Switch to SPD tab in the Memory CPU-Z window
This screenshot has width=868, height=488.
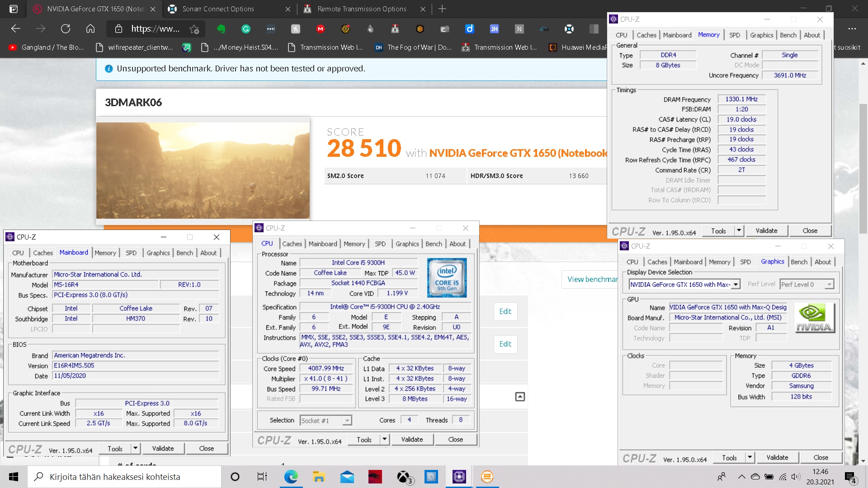point(735,35)
